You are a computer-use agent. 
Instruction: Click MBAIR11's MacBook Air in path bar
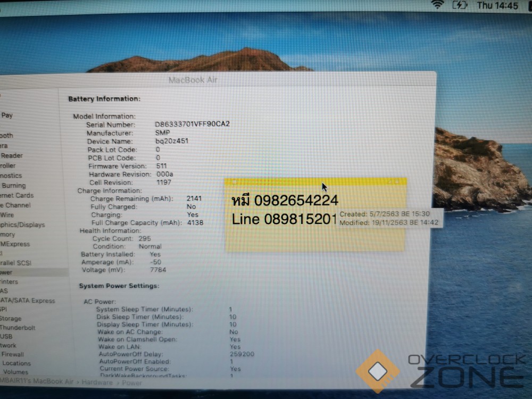click(37, 381)
